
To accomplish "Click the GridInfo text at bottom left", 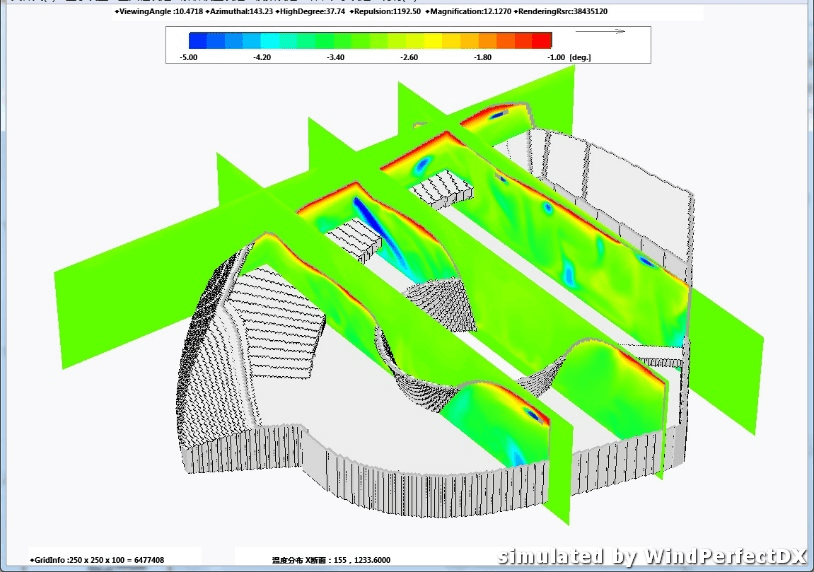I will 97,560.
